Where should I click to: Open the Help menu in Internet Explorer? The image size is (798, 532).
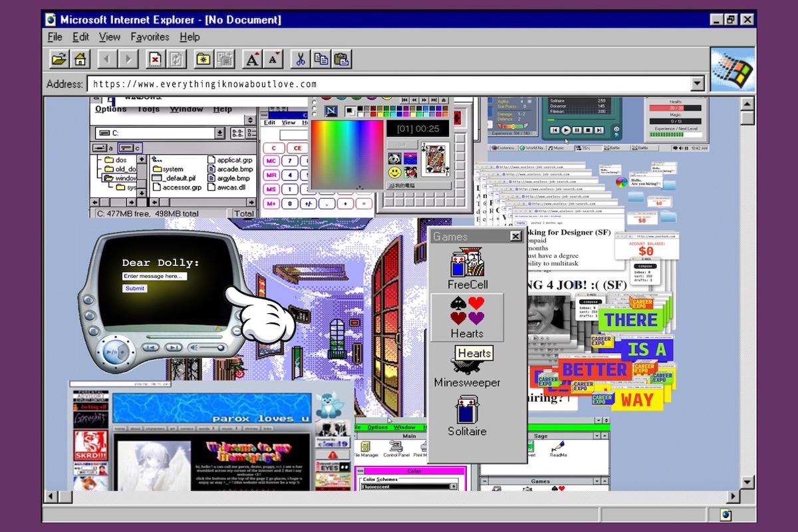tap(190, 37)
